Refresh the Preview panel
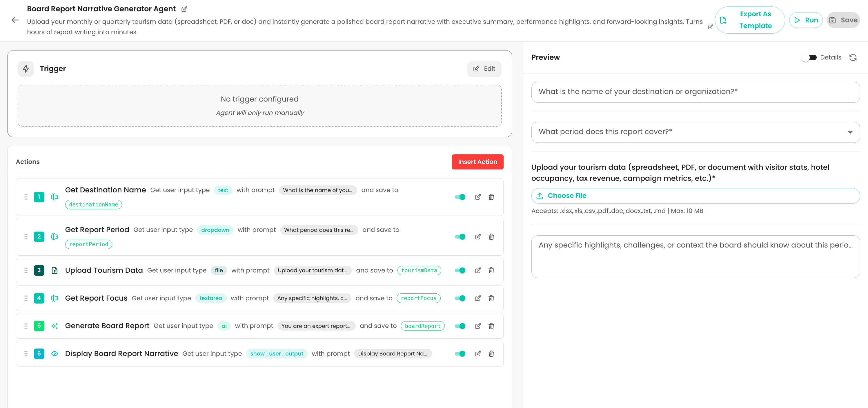This screenshot has width=868, height=408. pos(853,58)
